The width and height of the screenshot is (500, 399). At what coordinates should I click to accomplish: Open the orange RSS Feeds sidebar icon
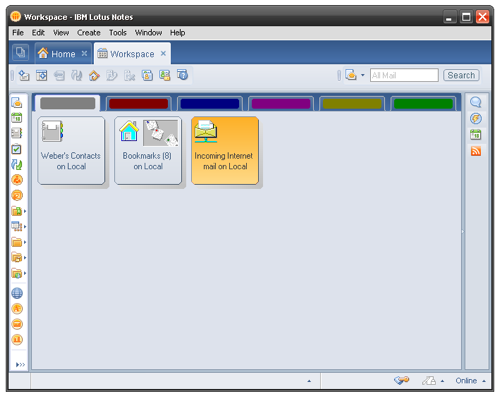(x=476, y=151)
